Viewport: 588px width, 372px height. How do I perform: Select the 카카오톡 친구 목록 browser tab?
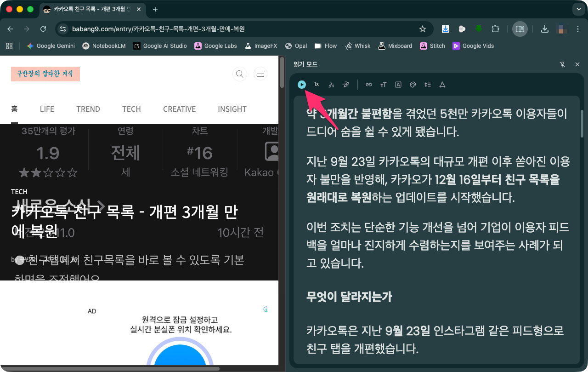(92, 9)
